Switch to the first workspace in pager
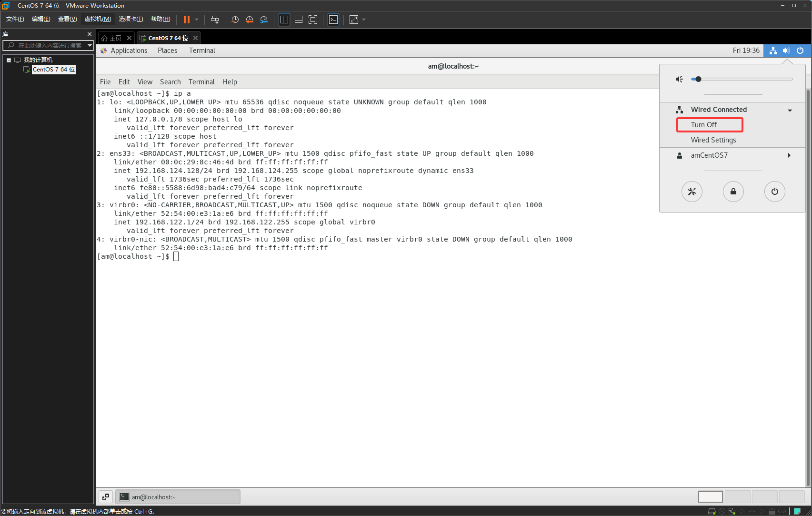The image size is (812, 516). click(711, 497)
